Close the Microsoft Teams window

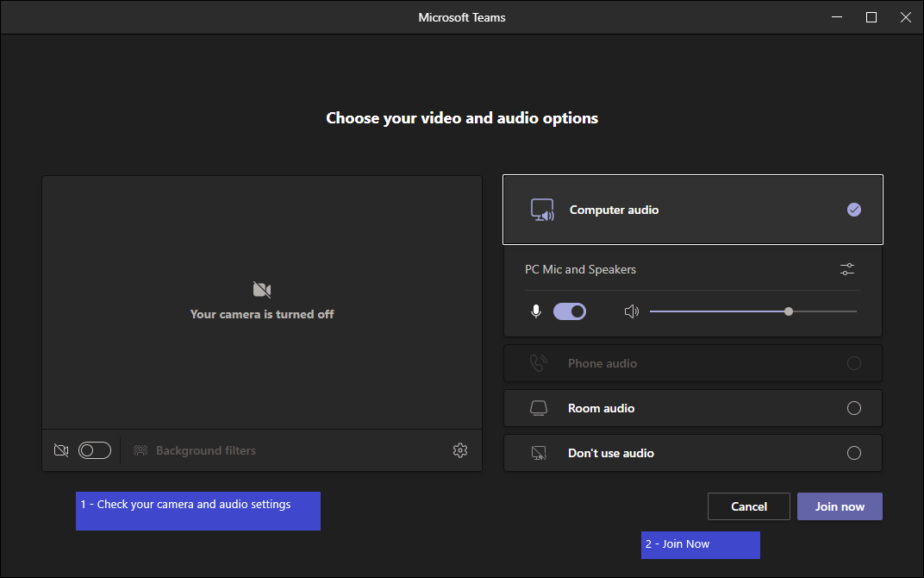pos(906,17)
